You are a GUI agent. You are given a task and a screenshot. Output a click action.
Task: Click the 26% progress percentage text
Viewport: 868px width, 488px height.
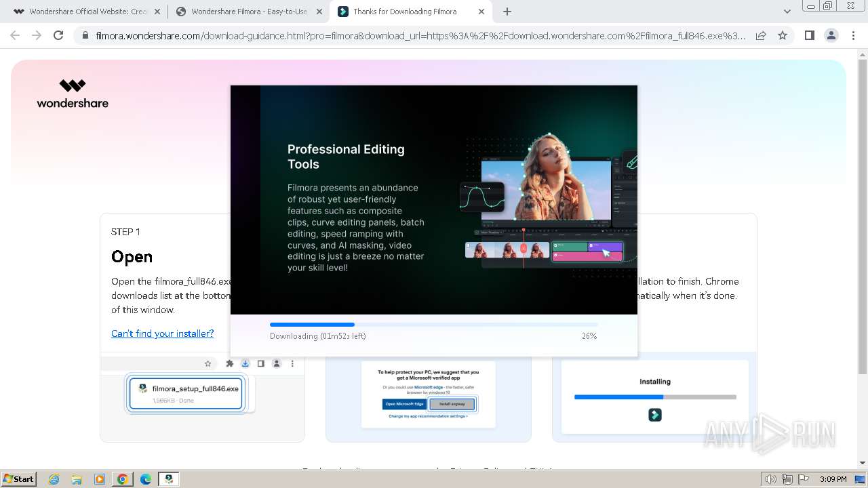(x=589, y=336)
